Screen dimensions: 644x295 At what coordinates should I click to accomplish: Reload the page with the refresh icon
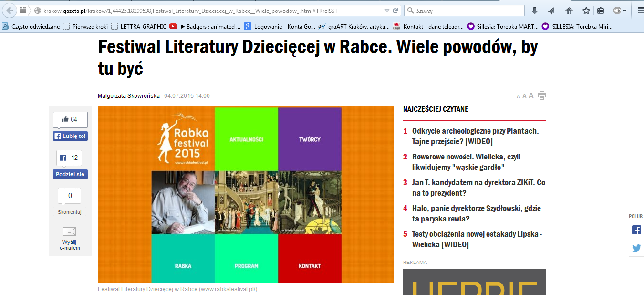395,11
